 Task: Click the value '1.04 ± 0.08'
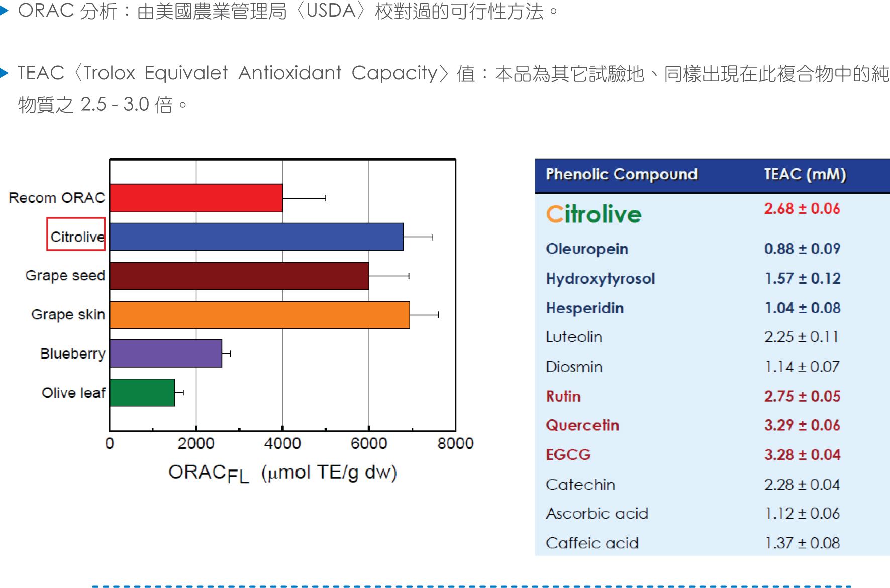[x=803, y=308]
